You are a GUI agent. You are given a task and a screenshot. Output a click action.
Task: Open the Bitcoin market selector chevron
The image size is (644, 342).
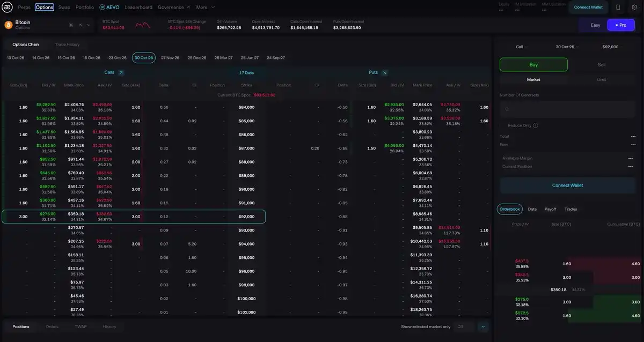(89, 25)
